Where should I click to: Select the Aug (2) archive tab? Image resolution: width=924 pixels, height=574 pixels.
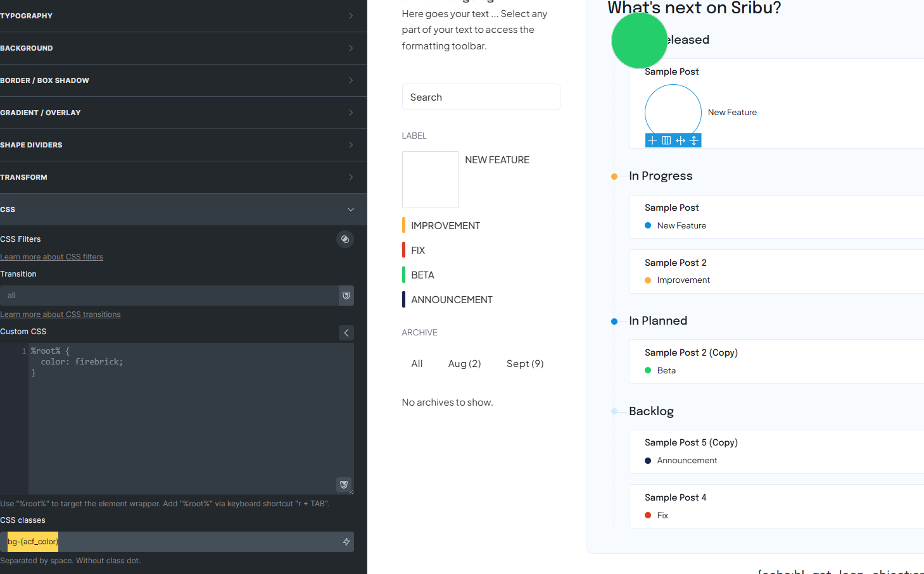click(464, 364)
